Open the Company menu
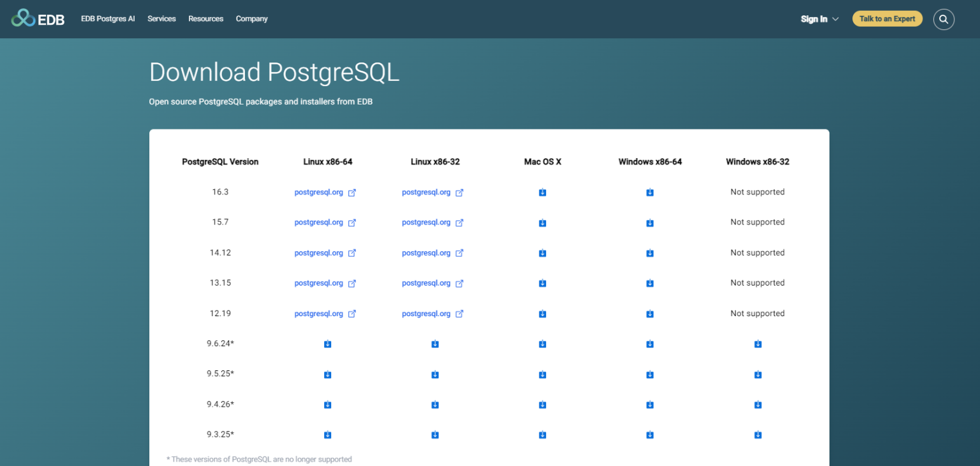980x466 pixels. [251, 18]
